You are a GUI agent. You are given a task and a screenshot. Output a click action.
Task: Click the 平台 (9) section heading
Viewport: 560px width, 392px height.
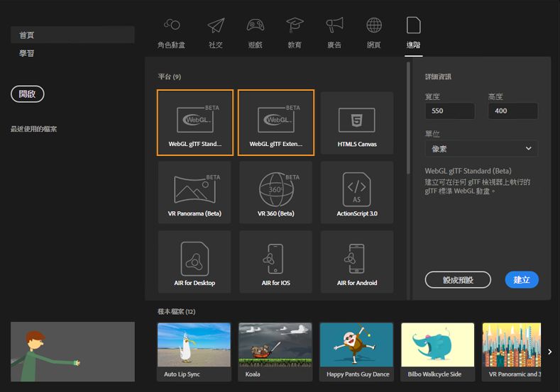point(170,77)
